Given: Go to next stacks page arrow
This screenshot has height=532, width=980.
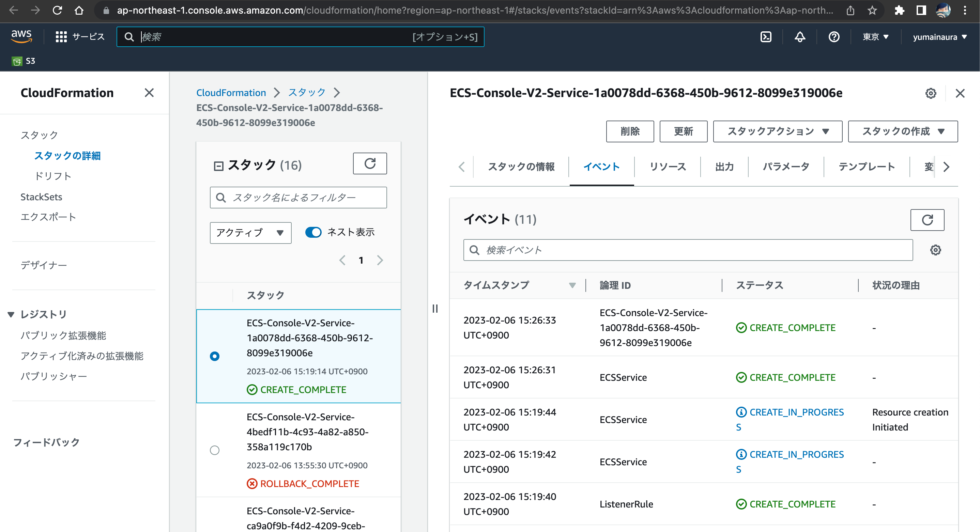Looking at the screenshot, I should click(380, 260).
